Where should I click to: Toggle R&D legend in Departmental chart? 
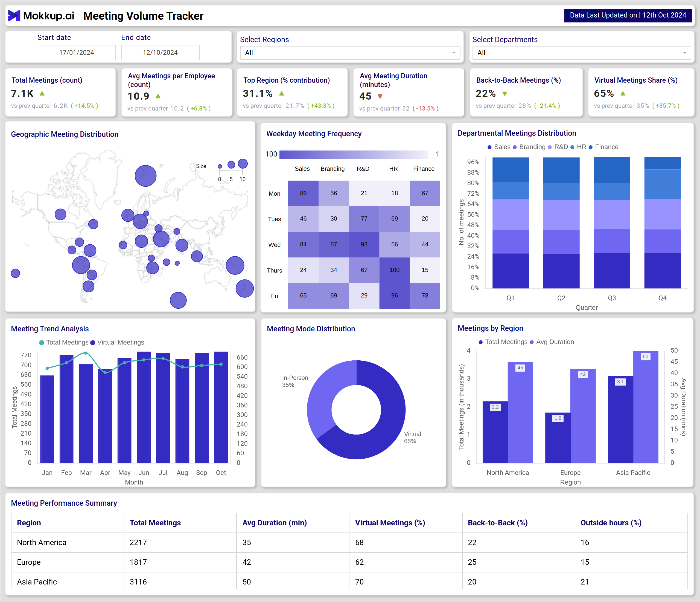pos(558,147)
